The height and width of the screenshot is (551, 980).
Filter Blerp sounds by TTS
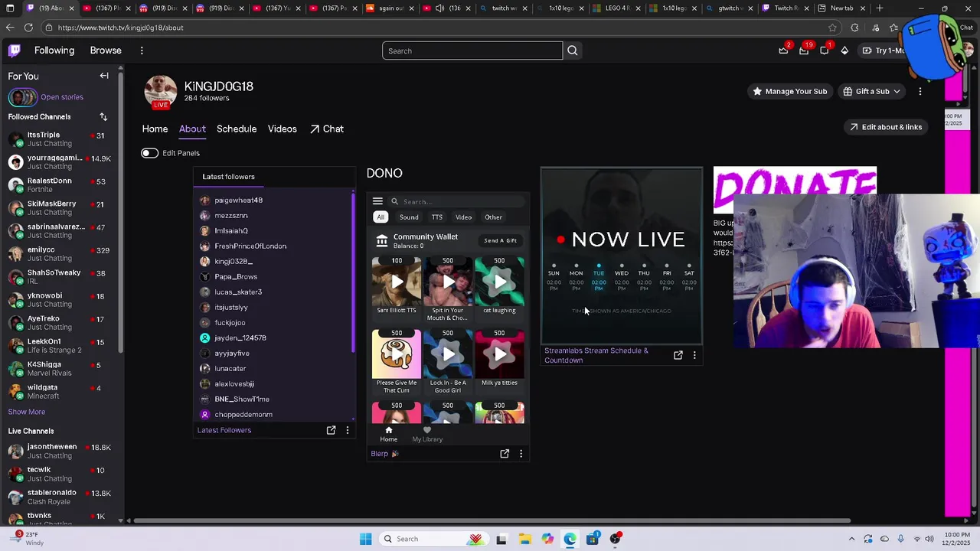[436, 217]
